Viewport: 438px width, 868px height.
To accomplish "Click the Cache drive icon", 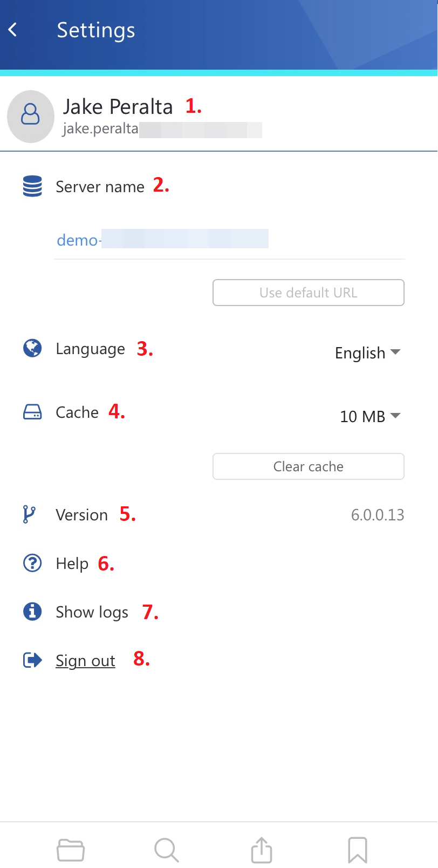I will 32,412.
